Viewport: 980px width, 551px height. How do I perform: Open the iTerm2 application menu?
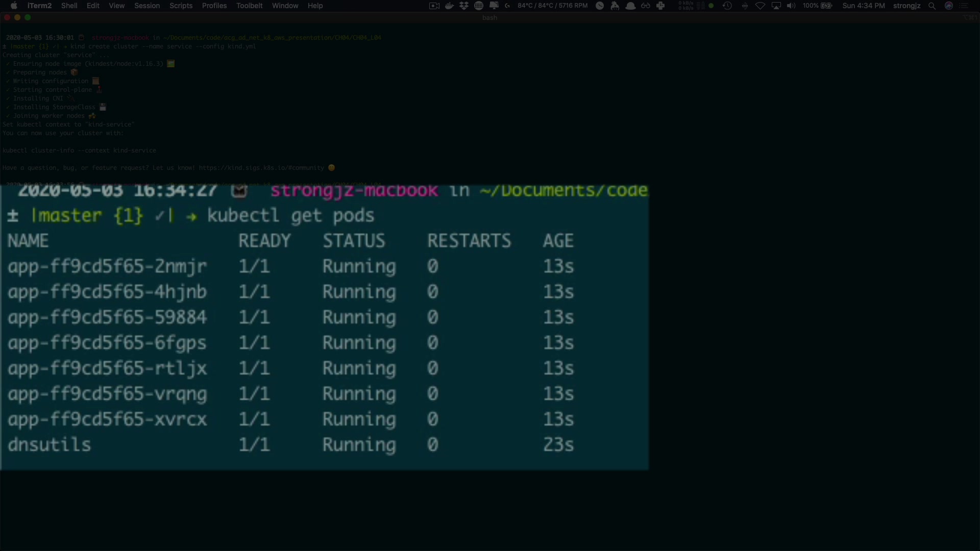click(39, 6)
